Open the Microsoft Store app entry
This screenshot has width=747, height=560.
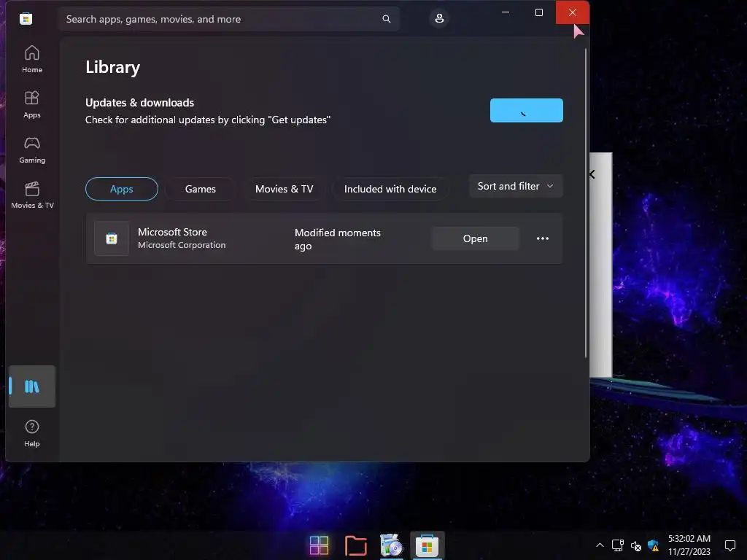click(x=475, y=238)
